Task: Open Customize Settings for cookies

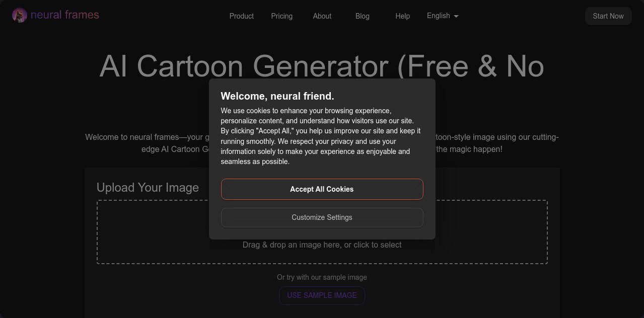Action: (322, 217)
